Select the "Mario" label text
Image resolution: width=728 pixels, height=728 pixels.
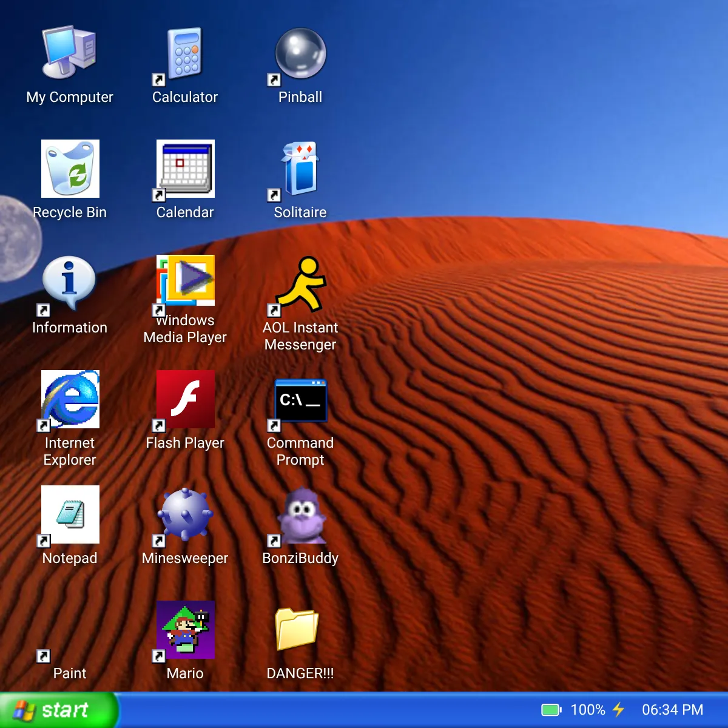(185, 673)
